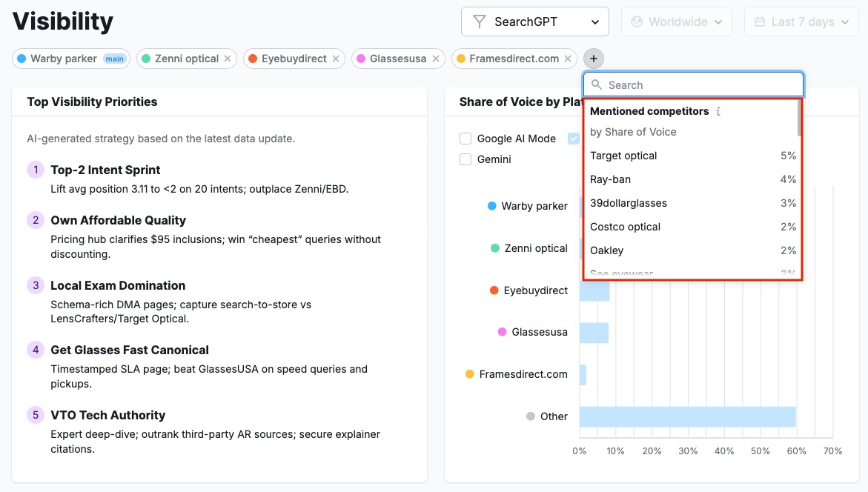Viewport: 868px width, 492px height.
Task: Remove the Zenni optical competitor chip
Action: point(228,59)
